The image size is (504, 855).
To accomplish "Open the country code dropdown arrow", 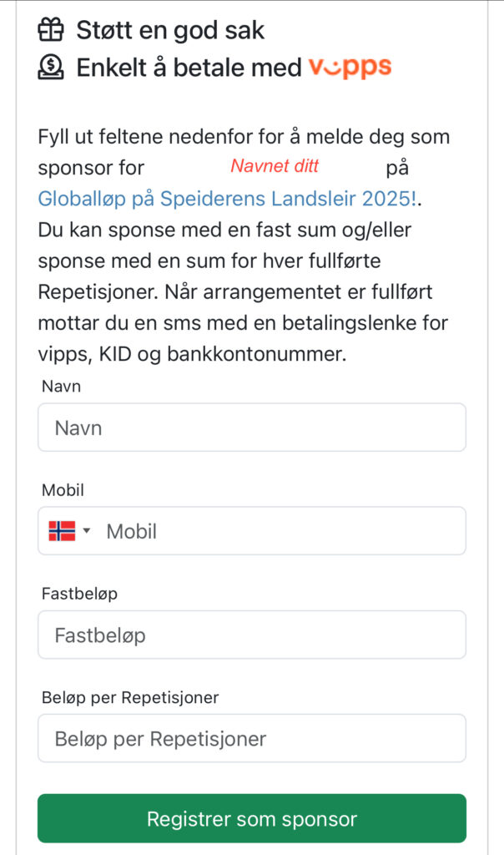I will coord(86,530).
